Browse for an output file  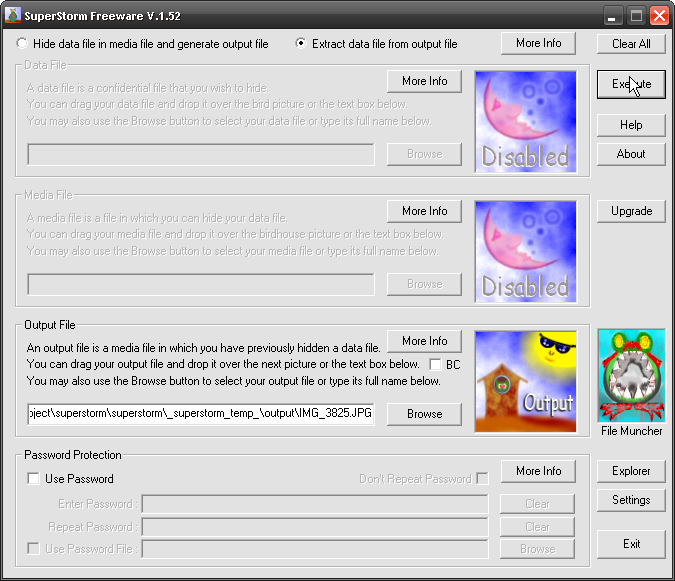tap(424, 414)
